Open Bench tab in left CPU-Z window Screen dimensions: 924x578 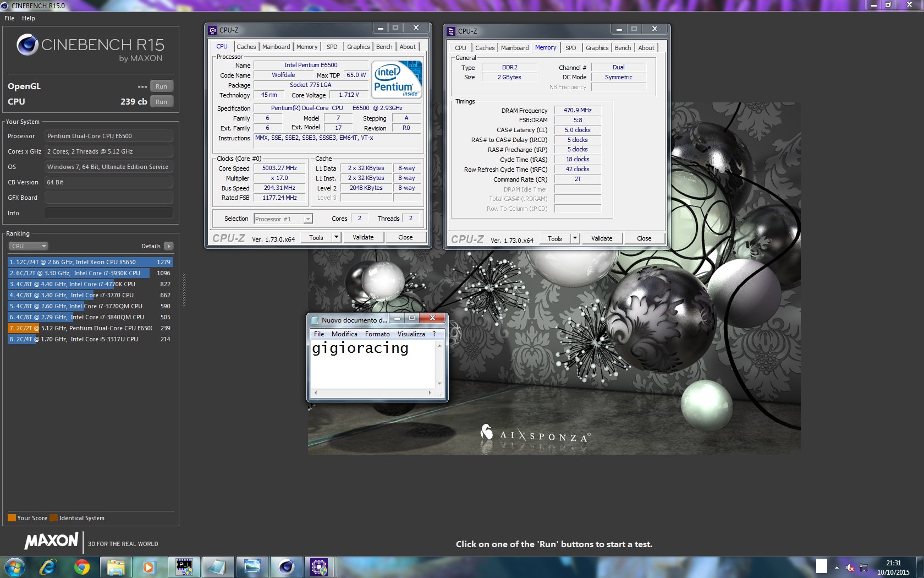[x=384, y=47]
